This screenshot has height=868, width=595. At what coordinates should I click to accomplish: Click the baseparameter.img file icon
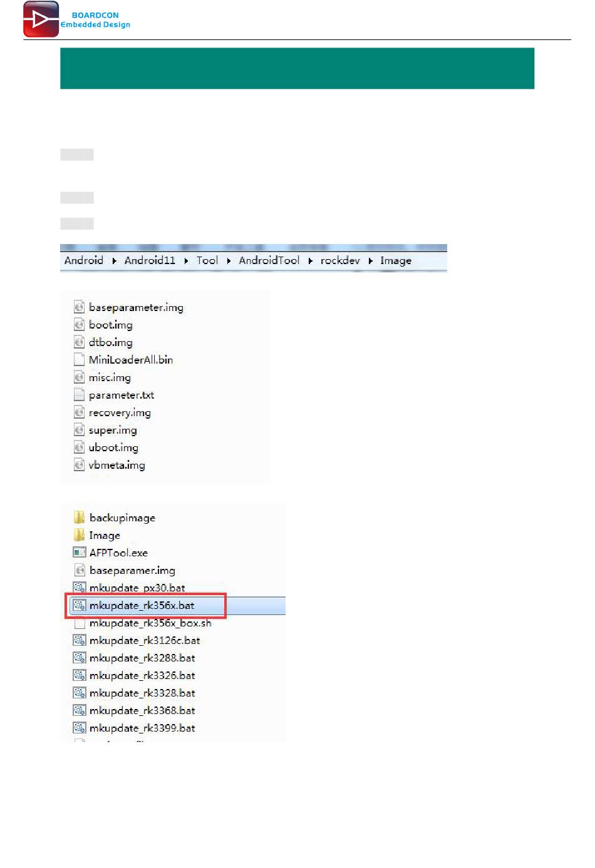(x=79, y=307)
